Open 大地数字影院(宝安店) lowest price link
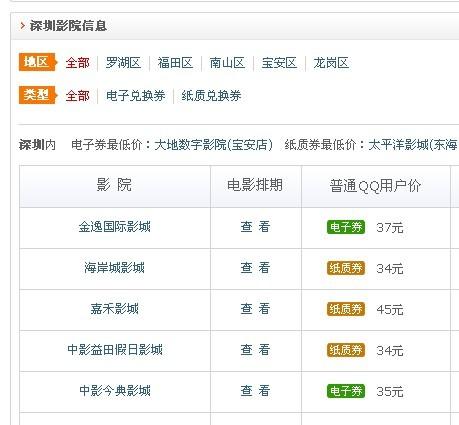This screenshot has height=425, width=459. (x=214, y=145)
